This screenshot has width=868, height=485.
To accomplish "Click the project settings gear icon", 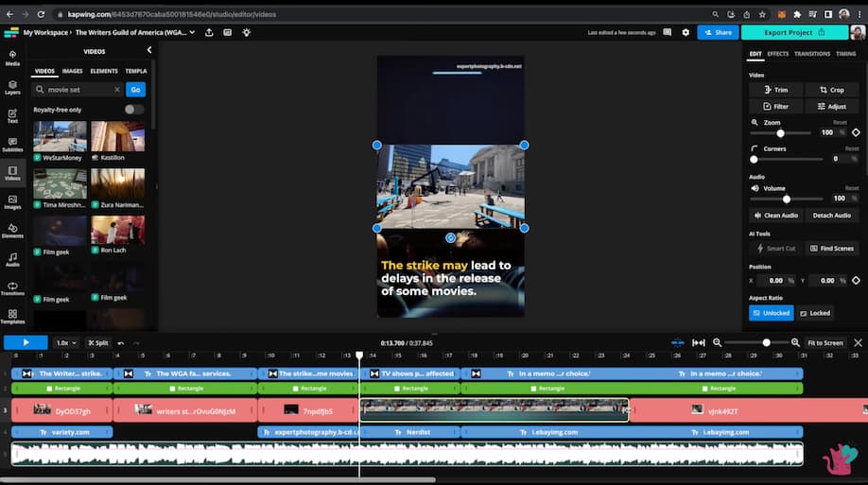I will point(686,32).
